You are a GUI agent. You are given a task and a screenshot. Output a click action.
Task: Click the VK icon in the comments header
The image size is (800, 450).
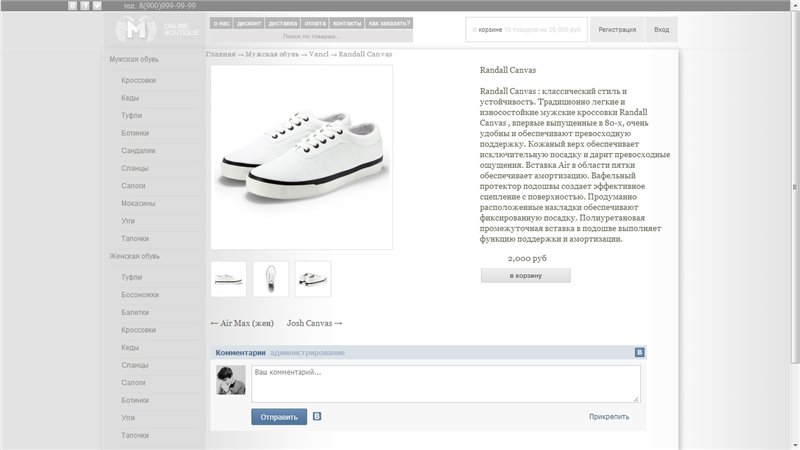pos(639,352)
